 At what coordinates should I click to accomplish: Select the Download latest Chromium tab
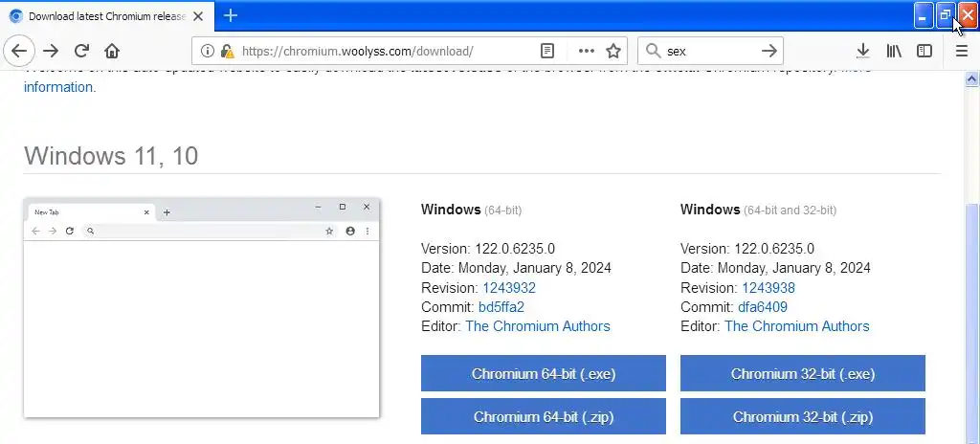(x=107, y=16)
